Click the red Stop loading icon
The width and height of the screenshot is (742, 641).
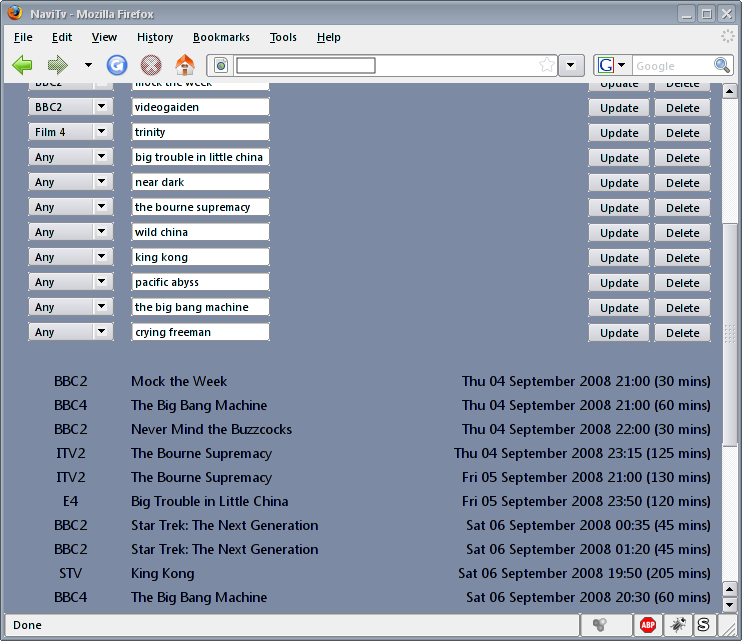click(x=151, y=66)
